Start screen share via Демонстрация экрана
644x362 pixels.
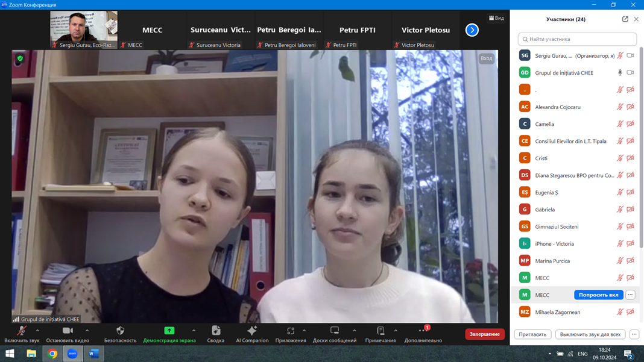169,331
